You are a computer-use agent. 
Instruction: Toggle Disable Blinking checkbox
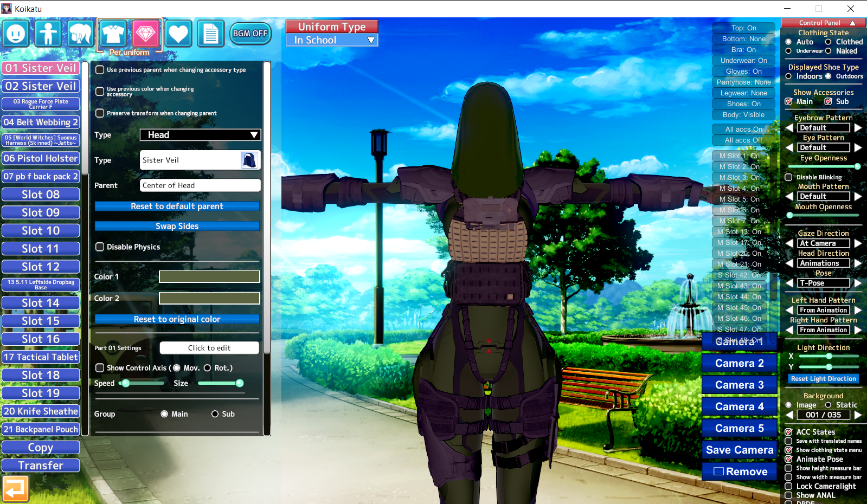click(788, 177)
